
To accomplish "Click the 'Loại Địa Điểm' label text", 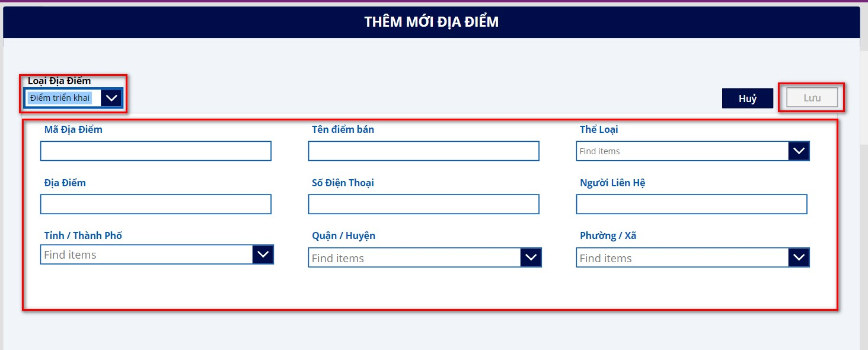I will [59, 81].
